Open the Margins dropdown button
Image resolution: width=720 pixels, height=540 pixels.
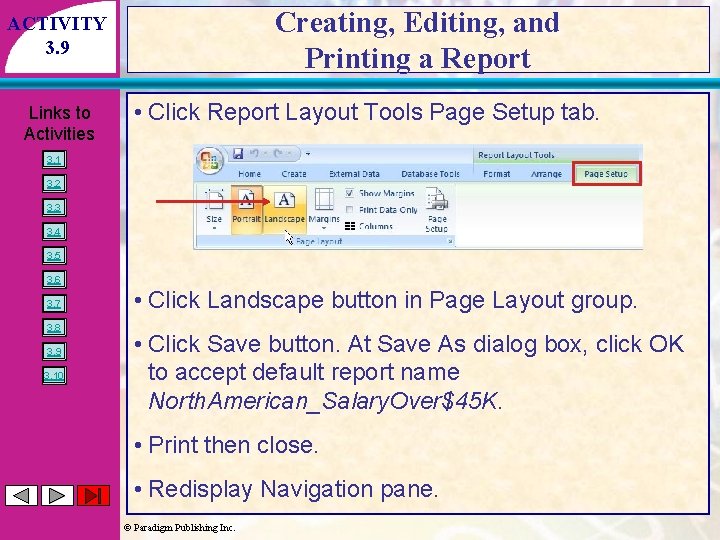(x=324, y=209)
